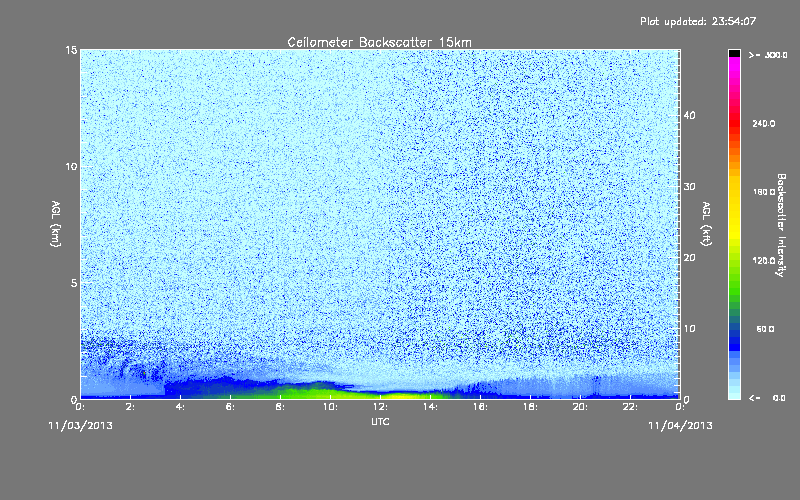Click the 'AGL (kft)' right axis label
800x500 pixels.
706,224
